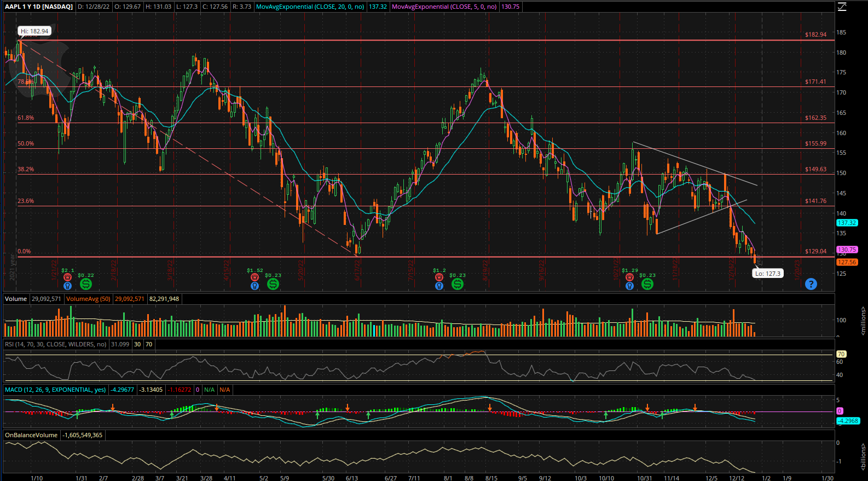Click the -1,605,549,365 OnBalanceVolume value
This screenshot has width=868, height=481.
pos(83,435)
